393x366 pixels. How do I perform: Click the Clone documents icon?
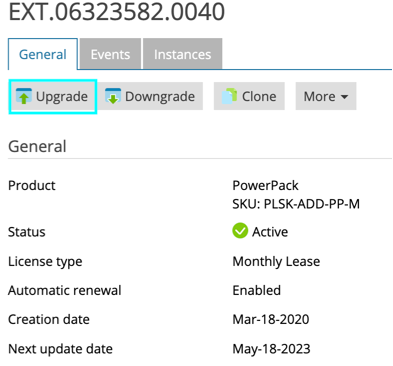coord(229,96)
